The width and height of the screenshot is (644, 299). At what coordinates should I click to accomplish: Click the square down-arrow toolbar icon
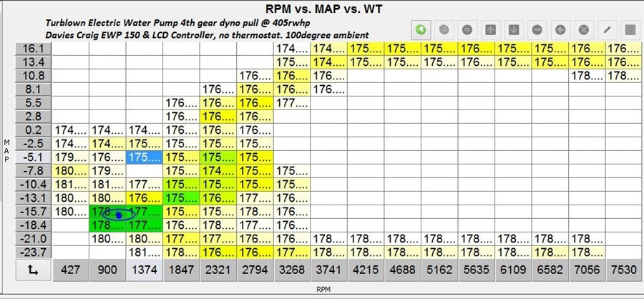(x=514, y=30)
